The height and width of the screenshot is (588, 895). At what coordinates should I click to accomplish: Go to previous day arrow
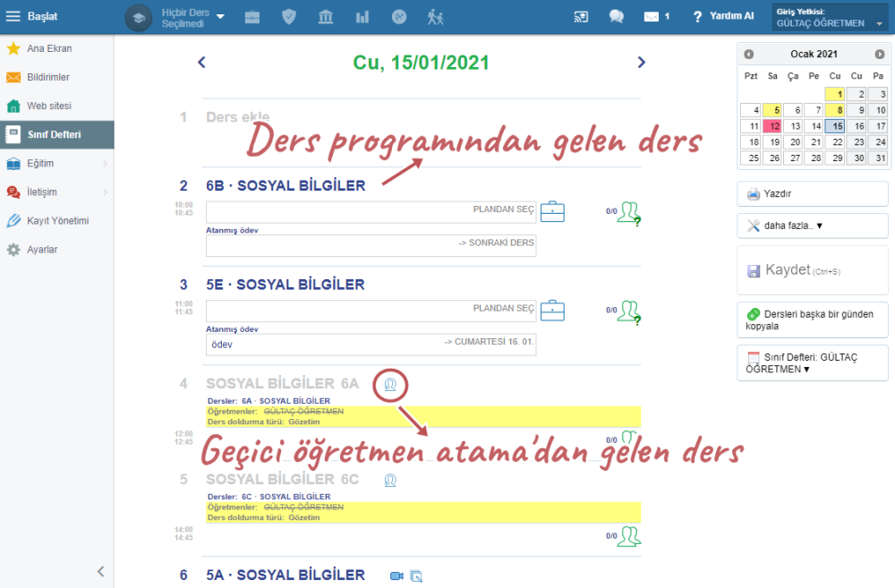coord(201,63)
